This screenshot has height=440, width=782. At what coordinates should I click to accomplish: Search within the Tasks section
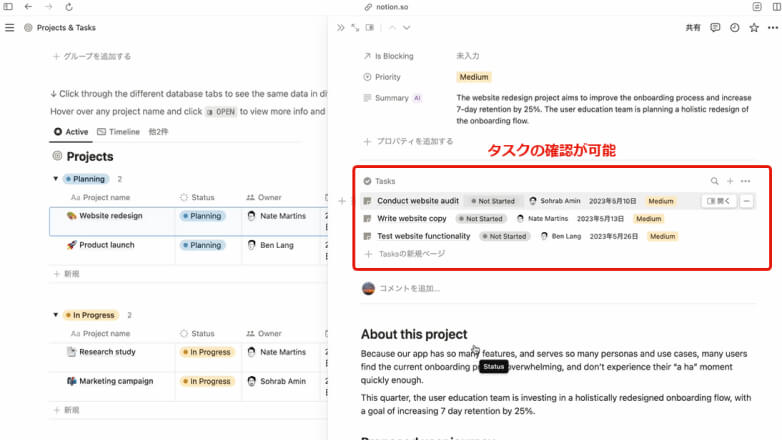click(x=714, y=181)
